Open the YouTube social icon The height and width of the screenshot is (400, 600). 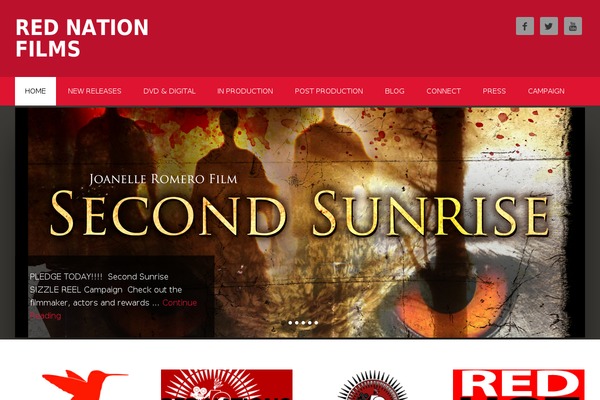pyautogui.click(x=573, y=26)
